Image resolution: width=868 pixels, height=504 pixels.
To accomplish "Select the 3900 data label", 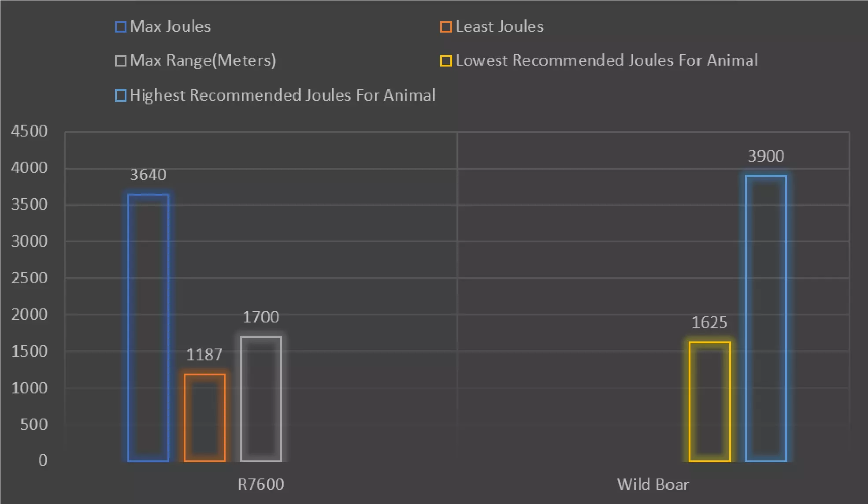I will [x=766, y=156].
